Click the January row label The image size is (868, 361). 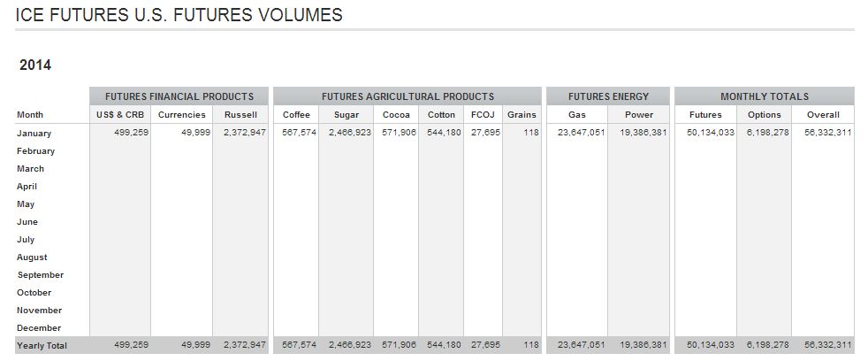click(x=34, y=134)
